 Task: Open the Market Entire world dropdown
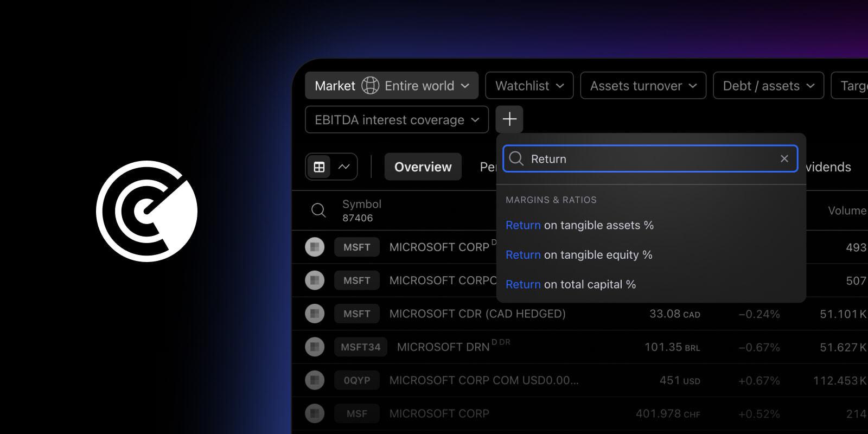click(392, 86)
